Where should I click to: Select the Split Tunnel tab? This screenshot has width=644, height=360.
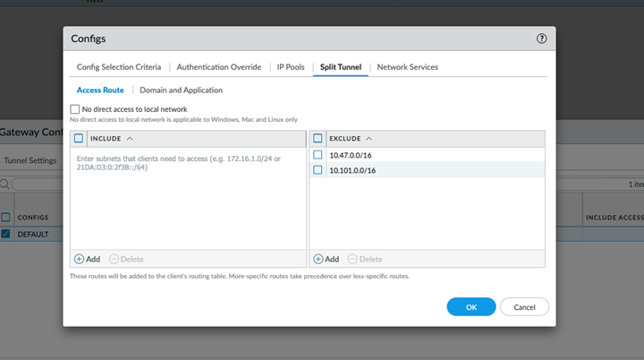tap(341, 67)
